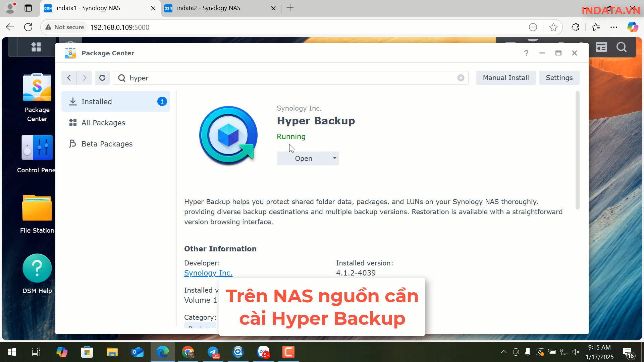The width and height of the screenshot is (644, 362).
Task: Open a new browser tab
Action: pos(290,8)
